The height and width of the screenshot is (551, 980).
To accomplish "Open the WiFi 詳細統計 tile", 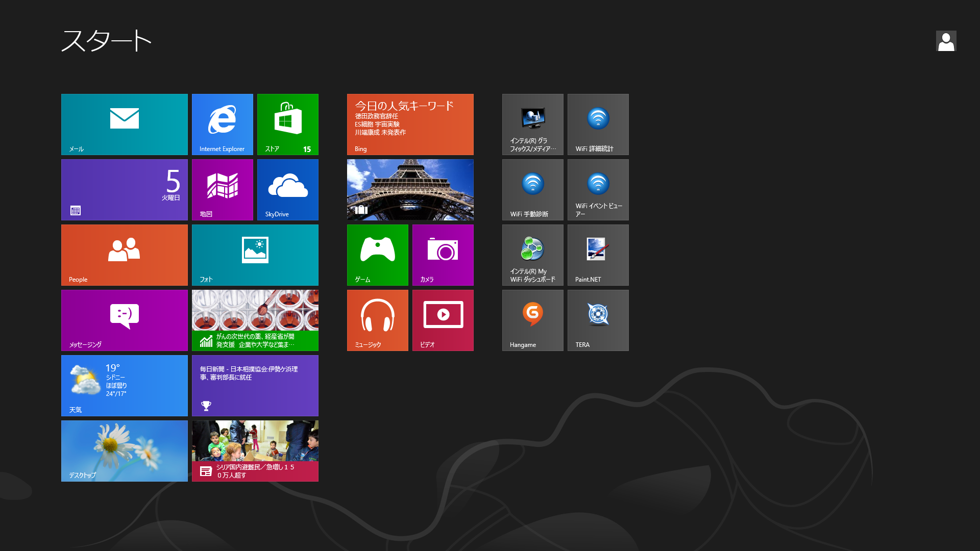I will [x=598, y=124].
